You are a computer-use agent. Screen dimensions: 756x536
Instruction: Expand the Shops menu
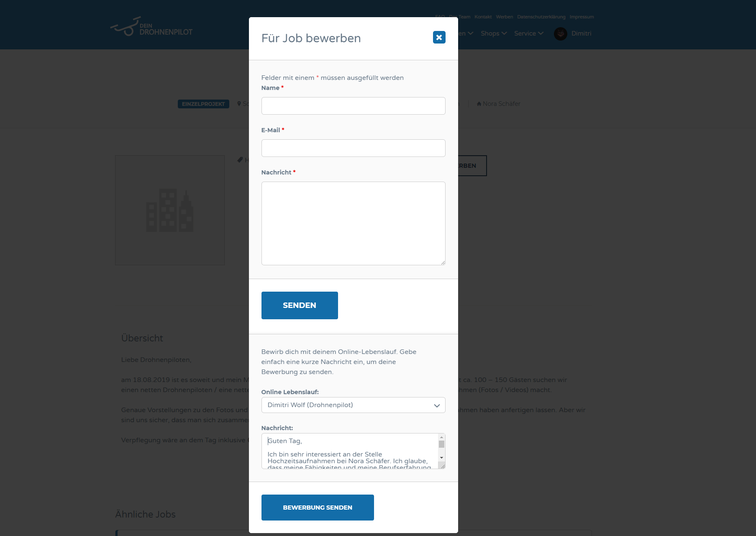(494, 33)
